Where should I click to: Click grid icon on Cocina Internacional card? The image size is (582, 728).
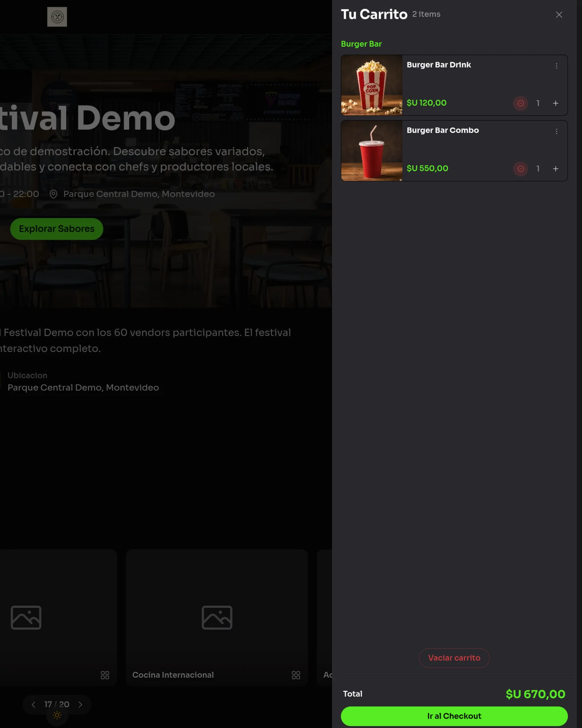coord(296,675)
